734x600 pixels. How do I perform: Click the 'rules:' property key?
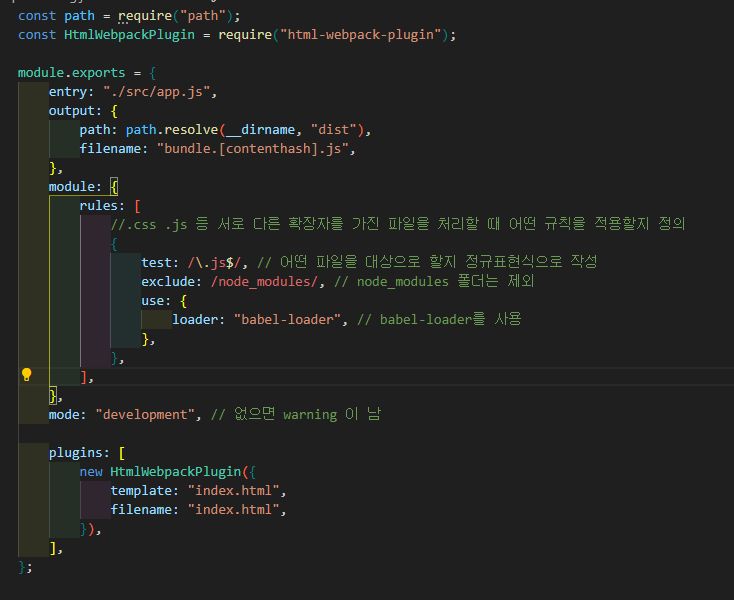pyautogui.click(x=102, y=205)
